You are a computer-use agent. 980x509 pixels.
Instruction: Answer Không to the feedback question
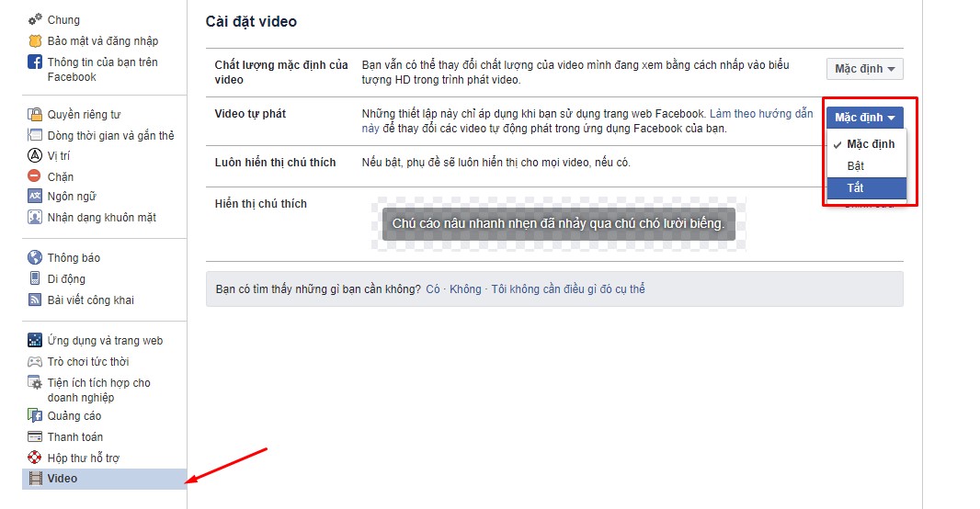pos(465,289)
